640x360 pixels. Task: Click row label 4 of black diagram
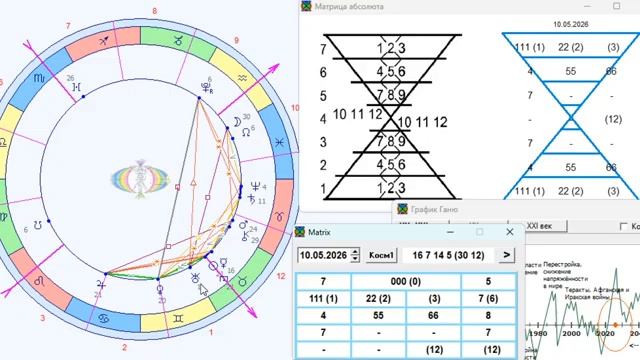323,119
